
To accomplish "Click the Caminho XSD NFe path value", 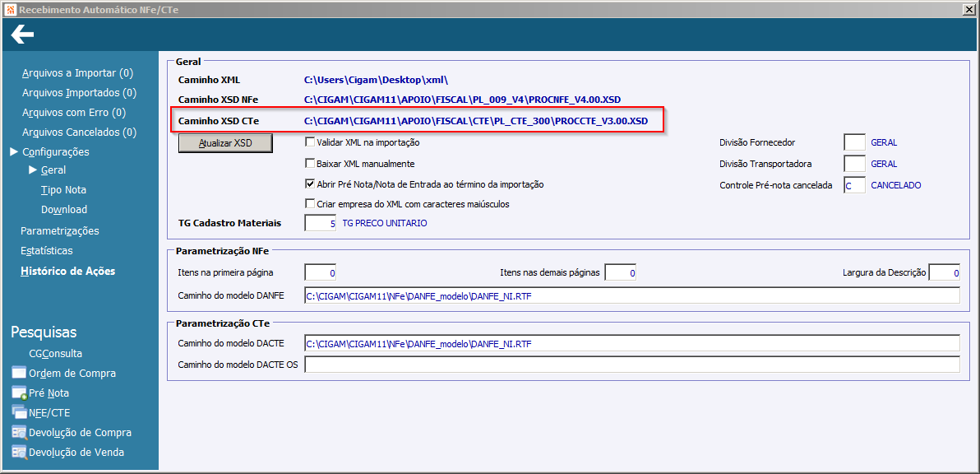I will click(x=463, y=100).
